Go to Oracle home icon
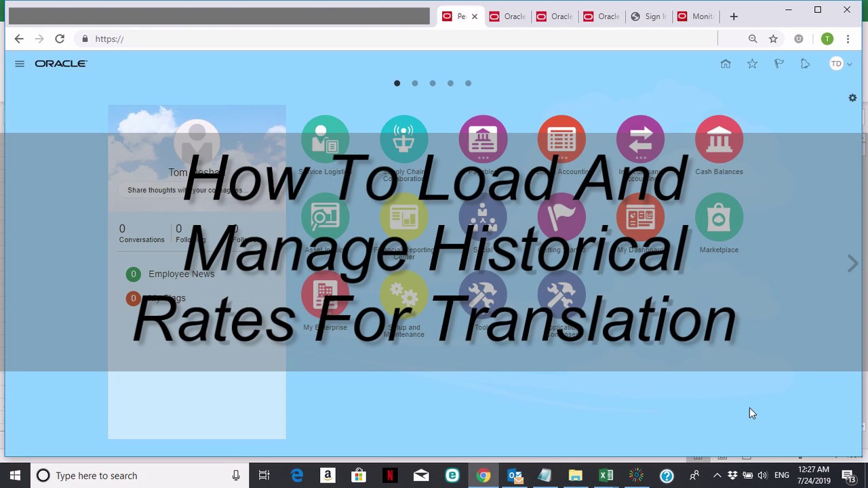The height and width of the screenshot is (488, 868). (726, 64)
